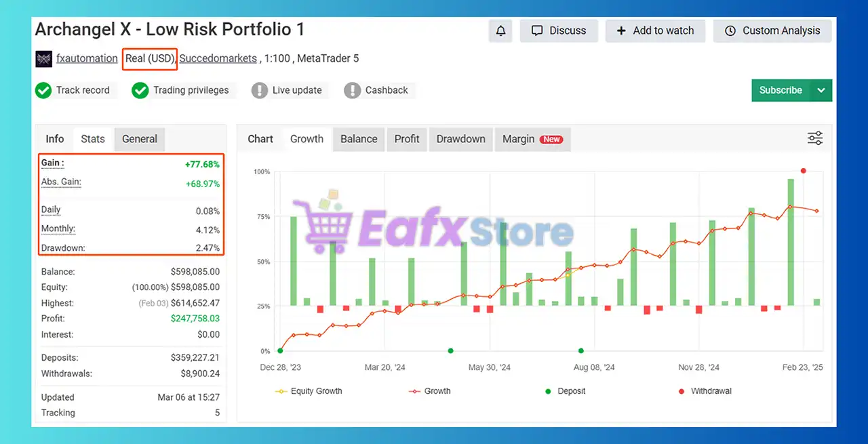The image size is (868, 444).
Task: Expand the Subscribe dropdown arrow
Action: coord(821,90)
